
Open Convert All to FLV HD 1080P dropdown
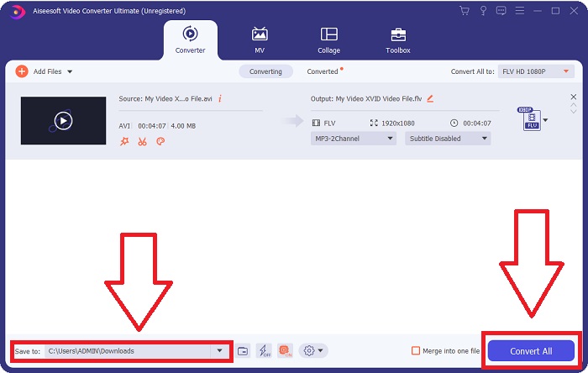536,71
